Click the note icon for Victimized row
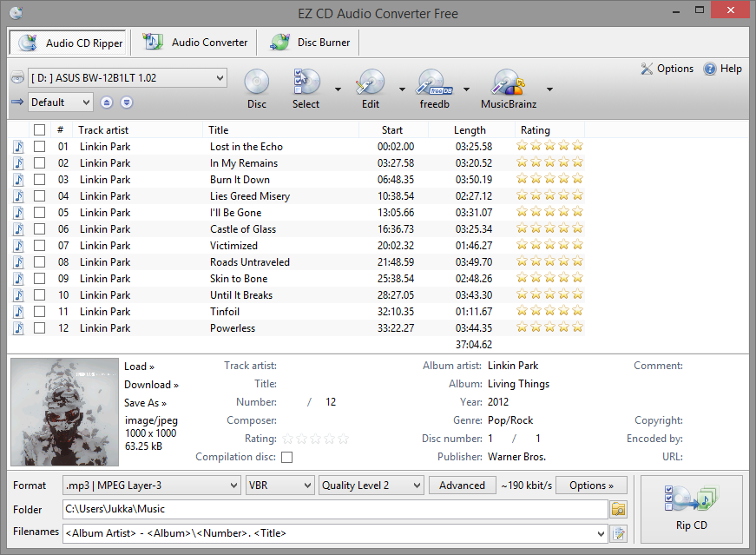The image size is (756, 555). coord(18,246)
